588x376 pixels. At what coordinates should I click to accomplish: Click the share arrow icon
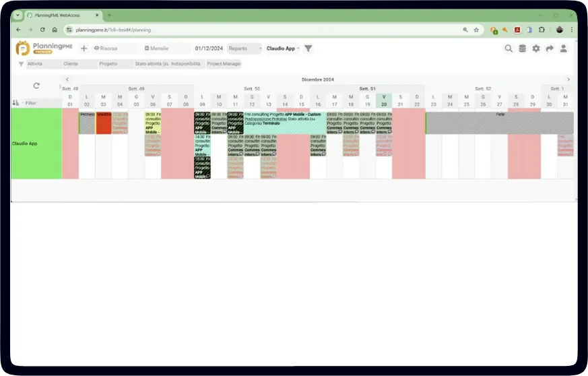point(550,49)
